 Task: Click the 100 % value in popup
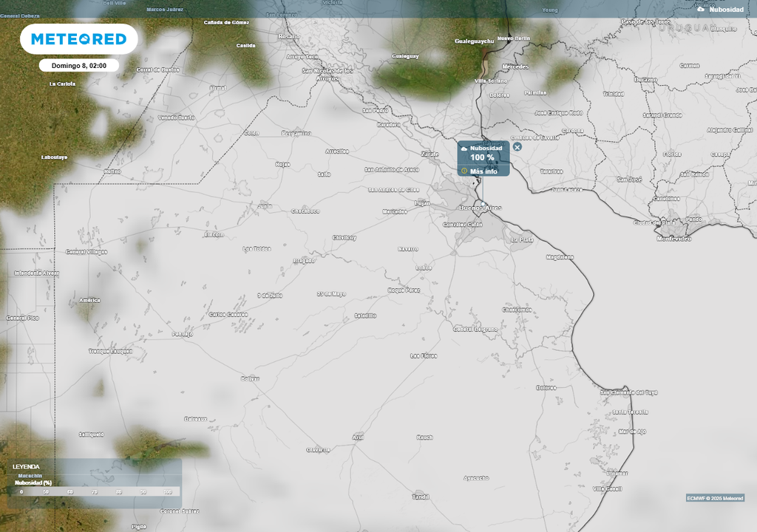point(482,158)
